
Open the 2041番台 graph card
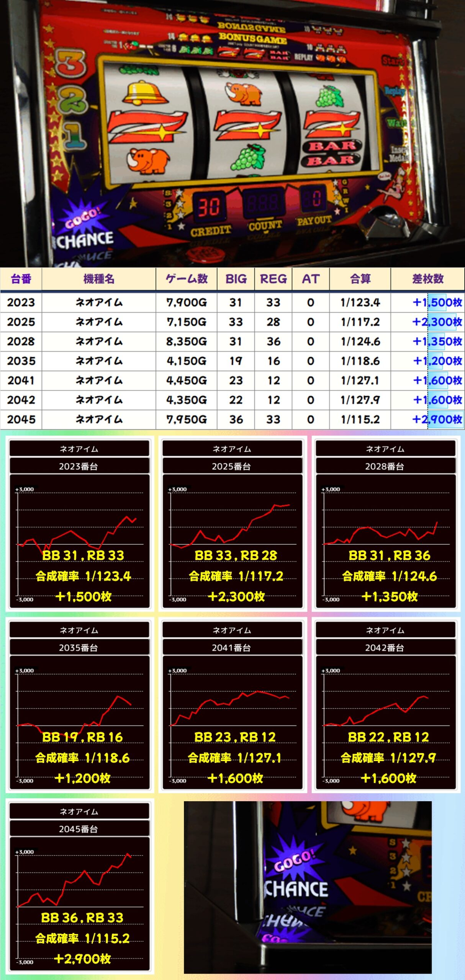point(232,705)
